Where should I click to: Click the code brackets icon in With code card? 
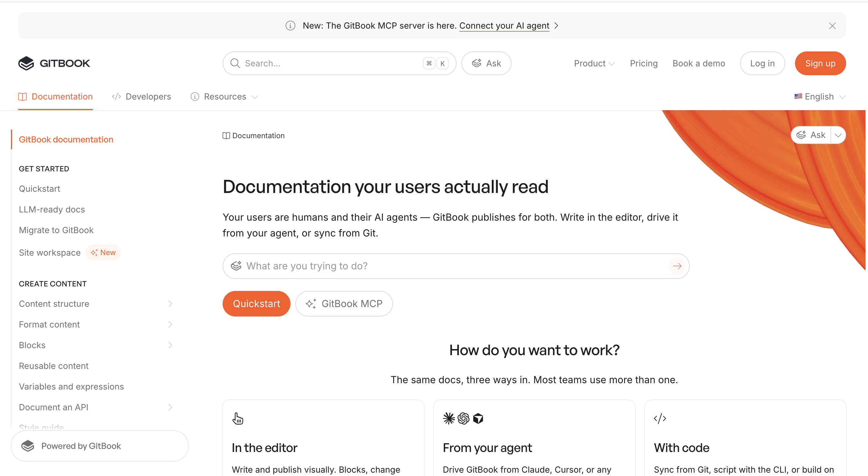click(660, 418)
